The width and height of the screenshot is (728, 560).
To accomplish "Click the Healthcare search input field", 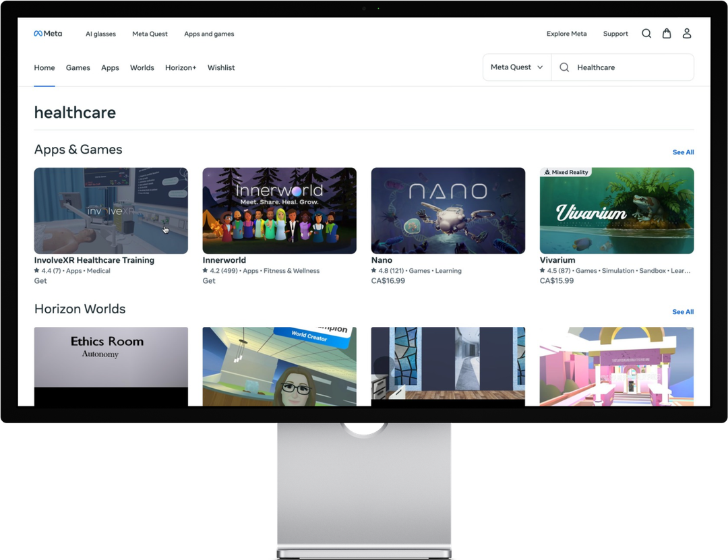I will 623,67.
